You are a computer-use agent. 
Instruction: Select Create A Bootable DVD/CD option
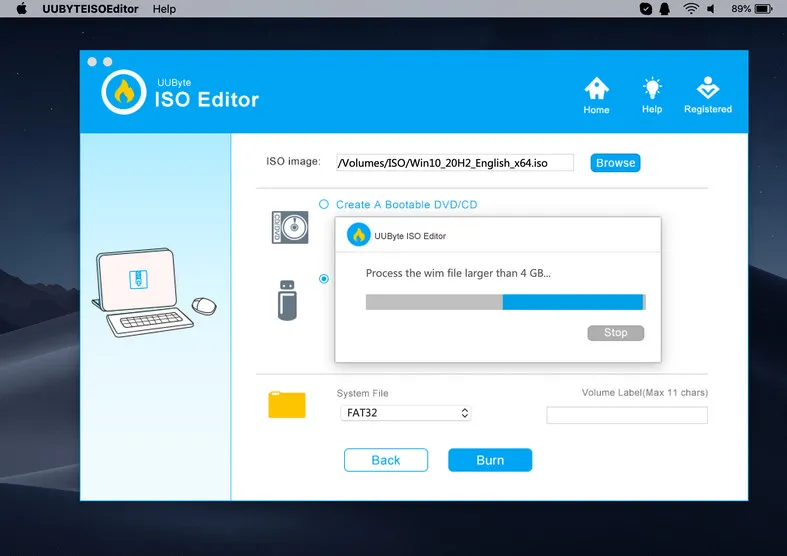(324, 204)
